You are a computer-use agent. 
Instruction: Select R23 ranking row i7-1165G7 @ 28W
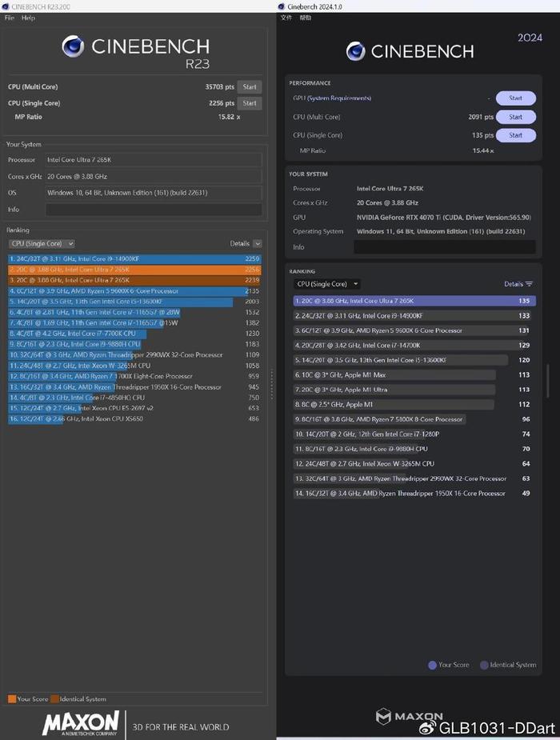[134, 312]
